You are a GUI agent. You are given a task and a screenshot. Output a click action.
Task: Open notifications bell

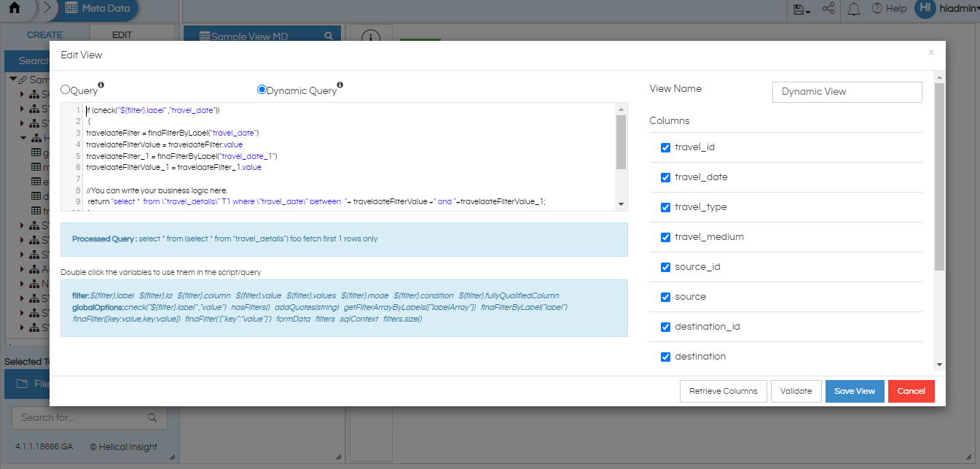[x=854, y=9]
